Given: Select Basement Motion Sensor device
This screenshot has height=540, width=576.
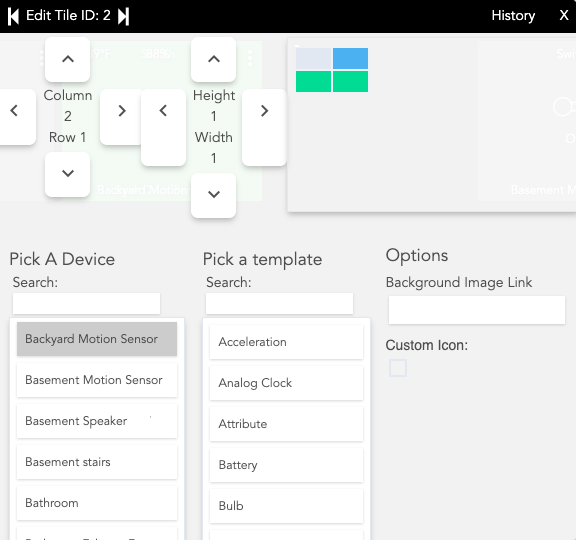Looking at the screenshot, I should point(97,380).
